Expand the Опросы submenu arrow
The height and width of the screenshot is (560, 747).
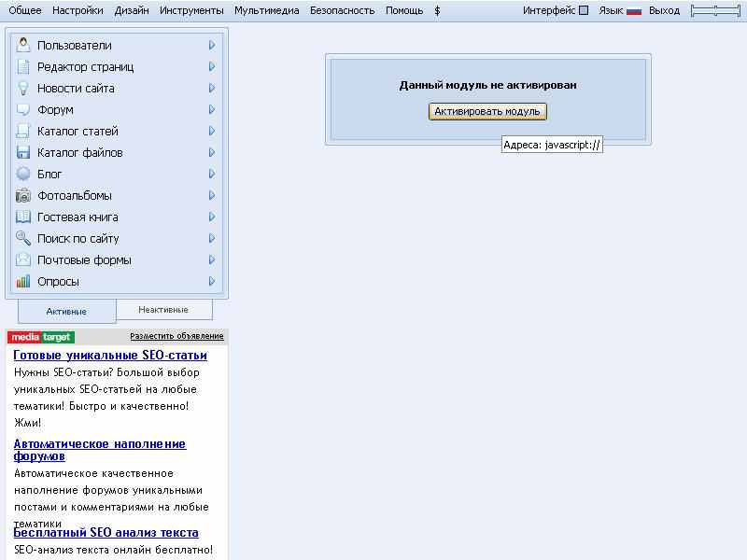point(212,281)
